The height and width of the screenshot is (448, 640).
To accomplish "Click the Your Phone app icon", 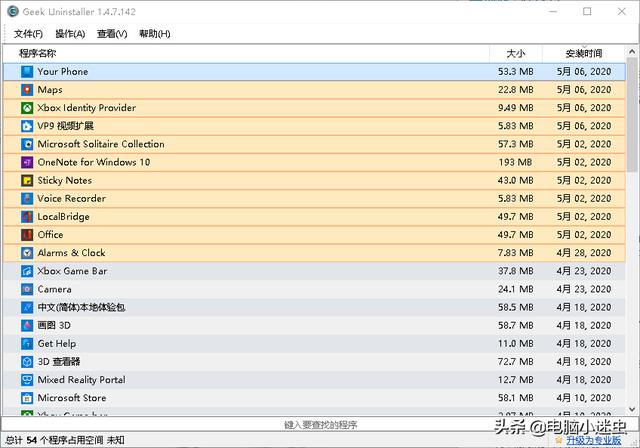I will (x=27, y=72).
